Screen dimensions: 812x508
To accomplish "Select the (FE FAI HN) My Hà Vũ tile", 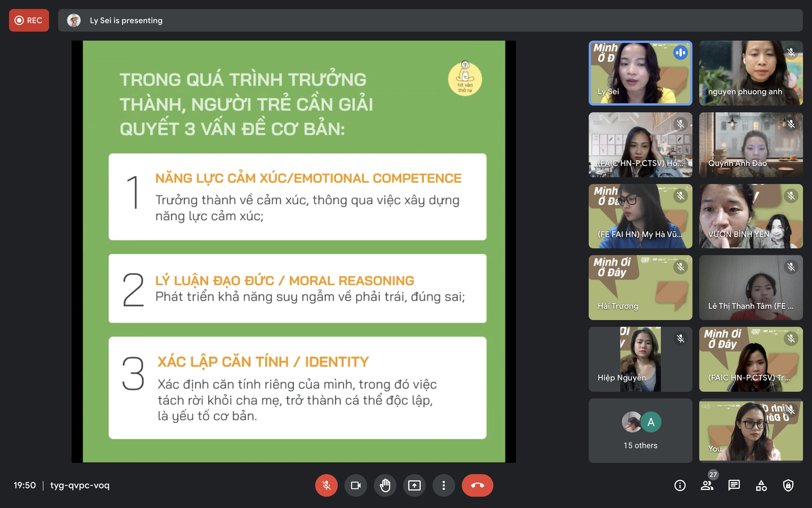I will tap(640, 216).
